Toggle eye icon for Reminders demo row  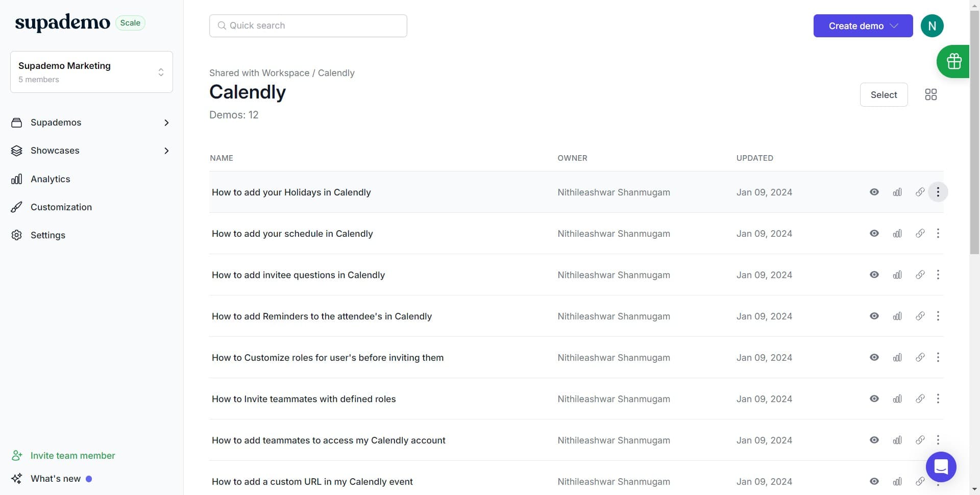(x=874, y=316)
